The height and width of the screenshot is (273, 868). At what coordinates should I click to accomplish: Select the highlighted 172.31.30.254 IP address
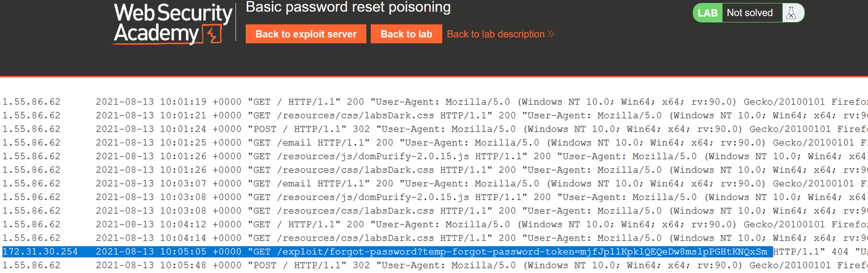41,252
